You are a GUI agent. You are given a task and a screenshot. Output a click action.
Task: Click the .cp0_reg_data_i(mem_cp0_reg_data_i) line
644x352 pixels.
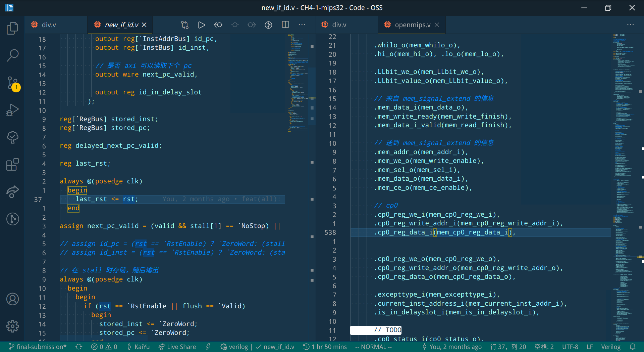[444, 232]
